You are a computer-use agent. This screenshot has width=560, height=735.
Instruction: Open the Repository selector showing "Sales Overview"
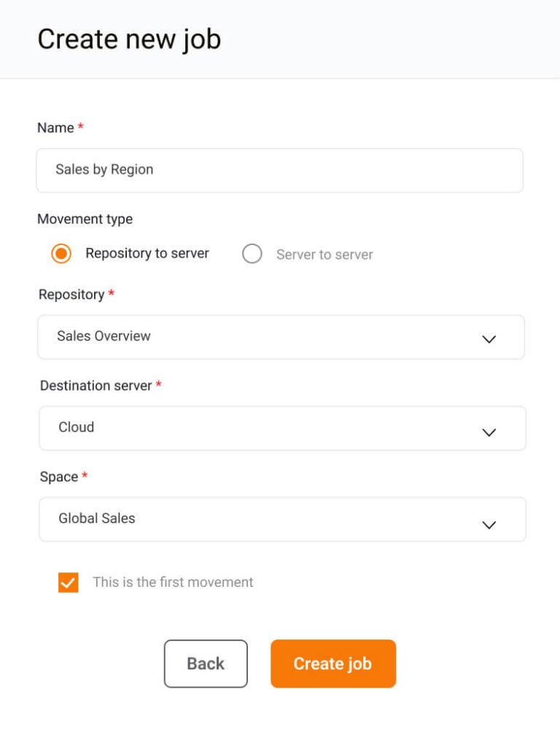pyautogui.click(x=280, y=337)
